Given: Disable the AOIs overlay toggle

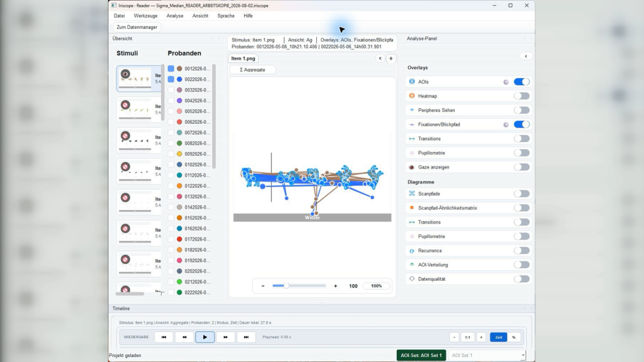Looking at the screenshot, I should (521, 82).
